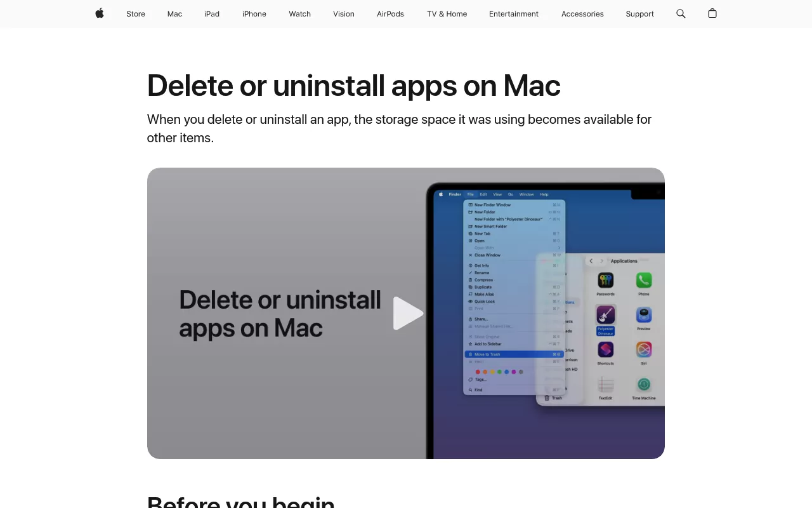Viewport: 812px width, 508px height.
Task: Open the iPad menu
Action: coord(212,14)
